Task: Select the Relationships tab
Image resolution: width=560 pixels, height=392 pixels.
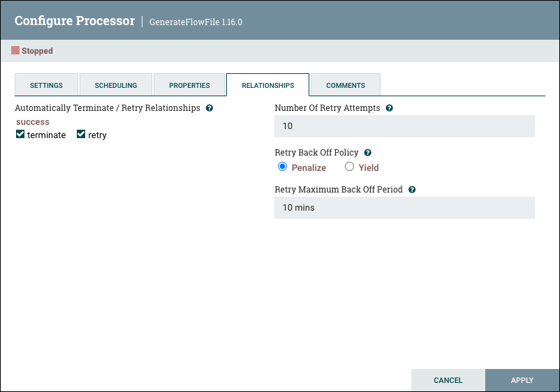Action: pyautogui.click(x=267, y=85)
